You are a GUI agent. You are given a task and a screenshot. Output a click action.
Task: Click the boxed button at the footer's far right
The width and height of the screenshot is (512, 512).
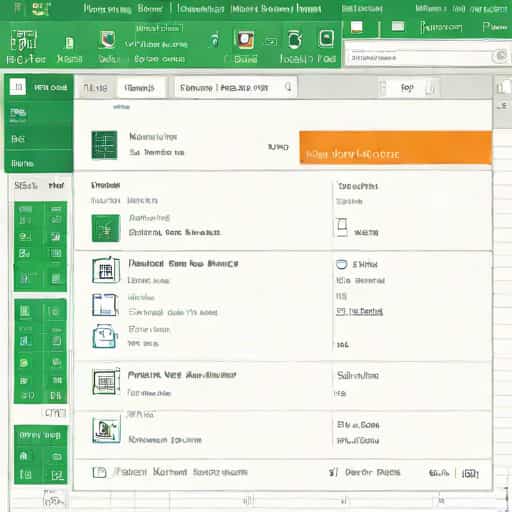pyautogui.click(x=470, y=473)
